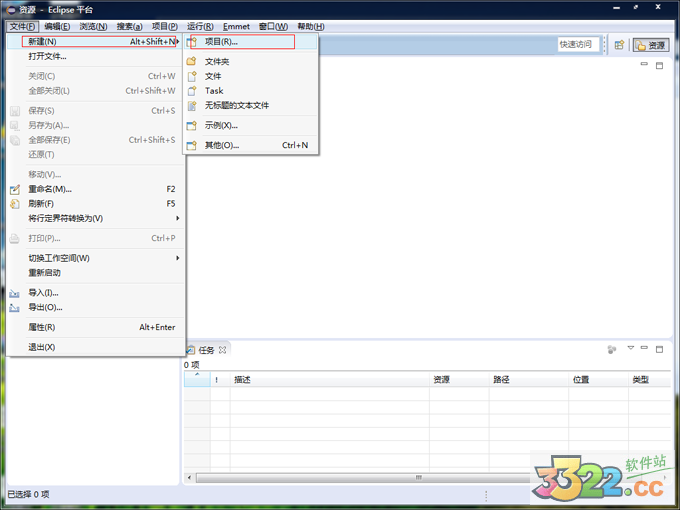The image size is (680, 510).
Task: Expand 切换工作空间(W) submenu
Action: (95, 258)
